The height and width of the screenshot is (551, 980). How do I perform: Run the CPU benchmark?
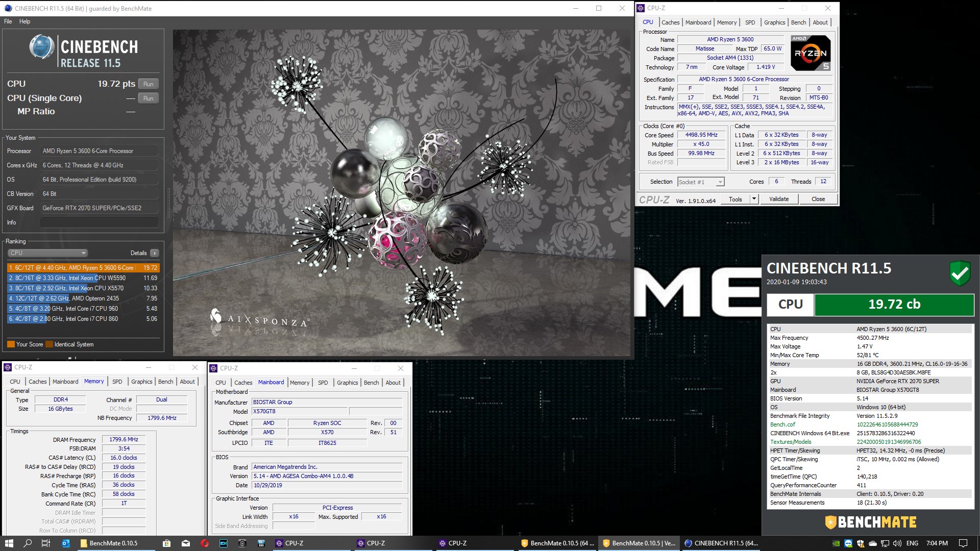[x=149, y=84]
